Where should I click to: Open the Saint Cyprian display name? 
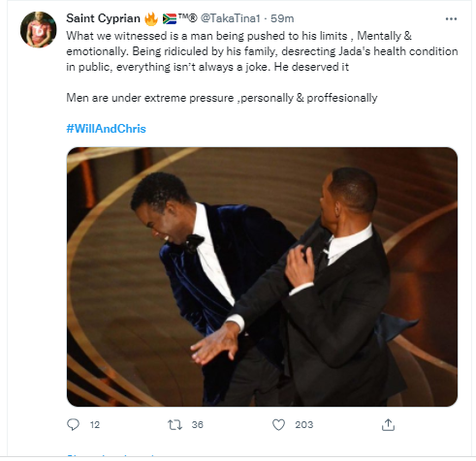pyautogui.click(x=103, y=18)
